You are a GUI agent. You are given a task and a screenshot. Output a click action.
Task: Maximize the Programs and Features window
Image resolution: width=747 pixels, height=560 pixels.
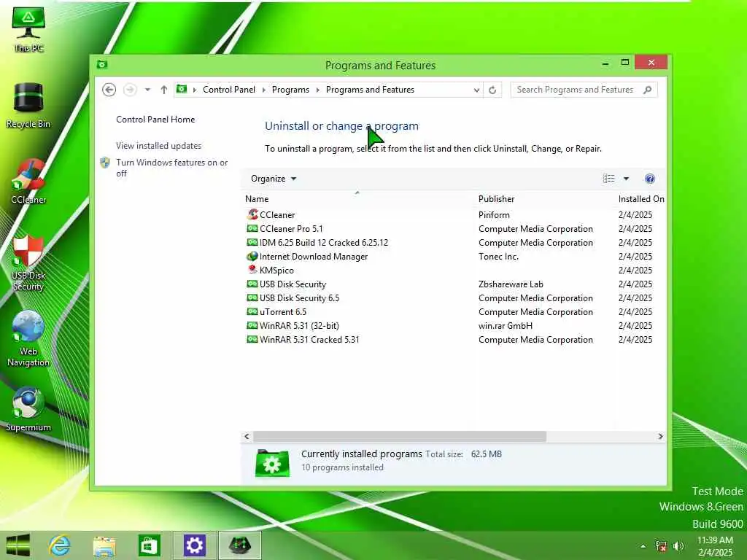pos(625,63)
